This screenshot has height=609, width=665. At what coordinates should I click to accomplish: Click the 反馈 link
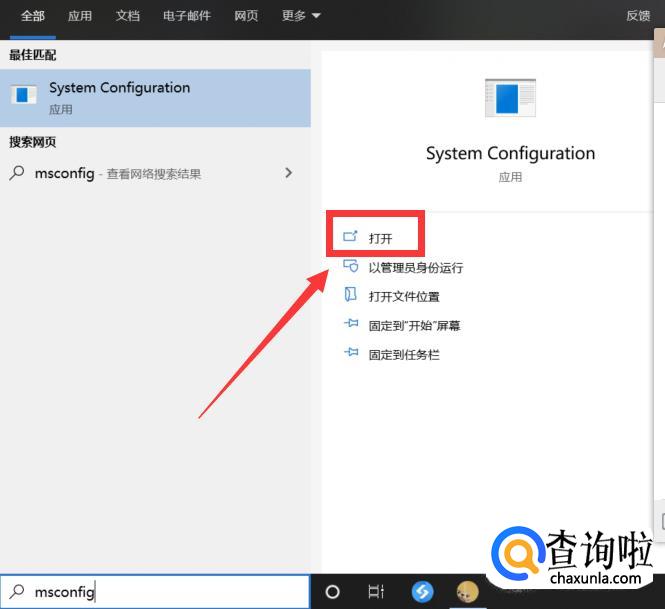[x=638, y=16]
